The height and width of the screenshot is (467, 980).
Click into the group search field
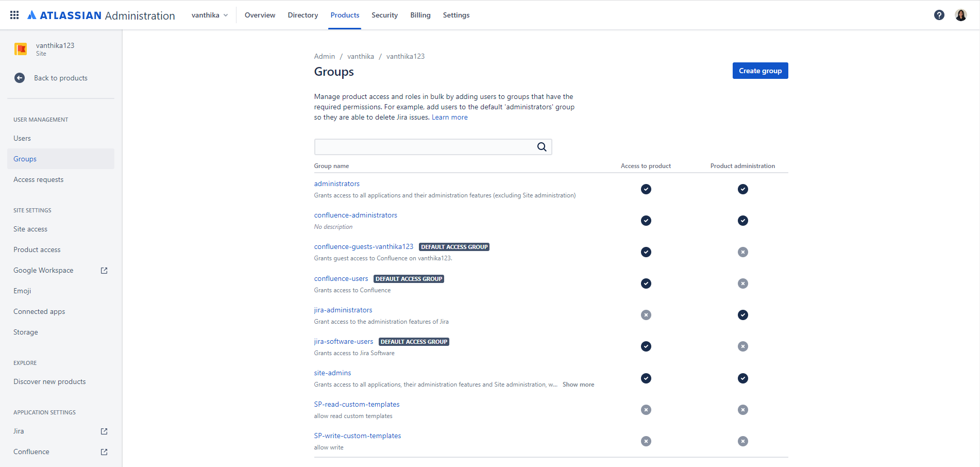click(425, 147)
